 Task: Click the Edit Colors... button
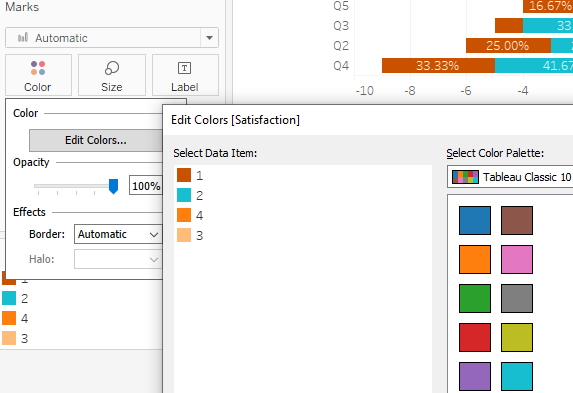(x=96, y=140)
